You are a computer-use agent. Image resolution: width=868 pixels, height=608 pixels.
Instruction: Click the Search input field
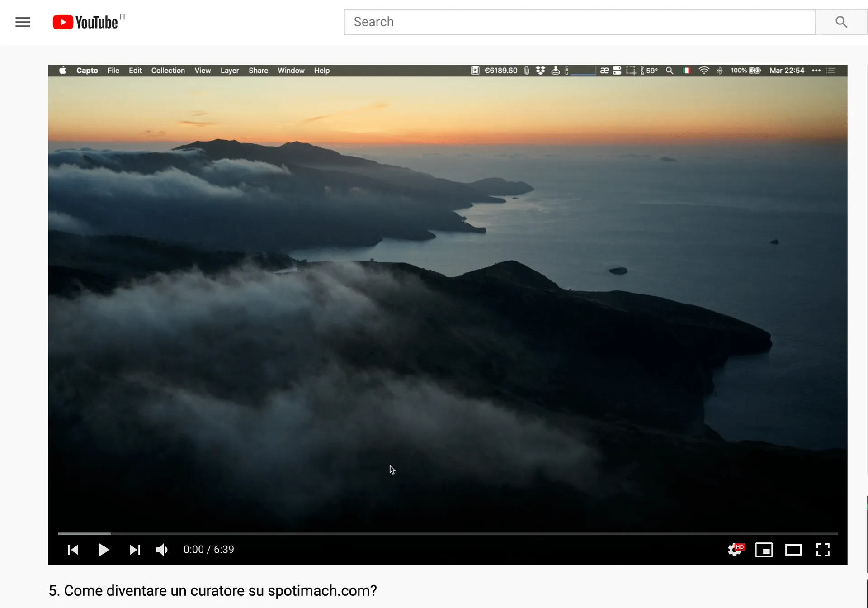(579, 22)
